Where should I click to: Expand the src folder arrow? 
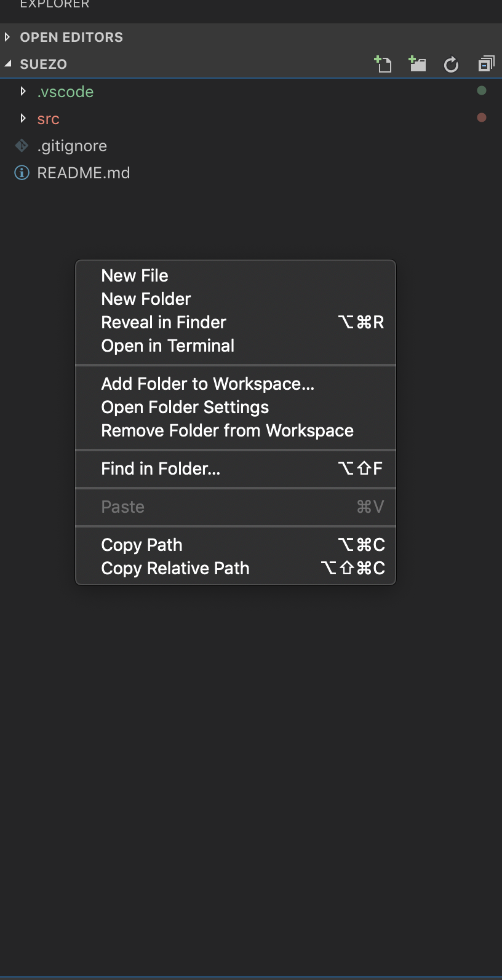[23, 118]
